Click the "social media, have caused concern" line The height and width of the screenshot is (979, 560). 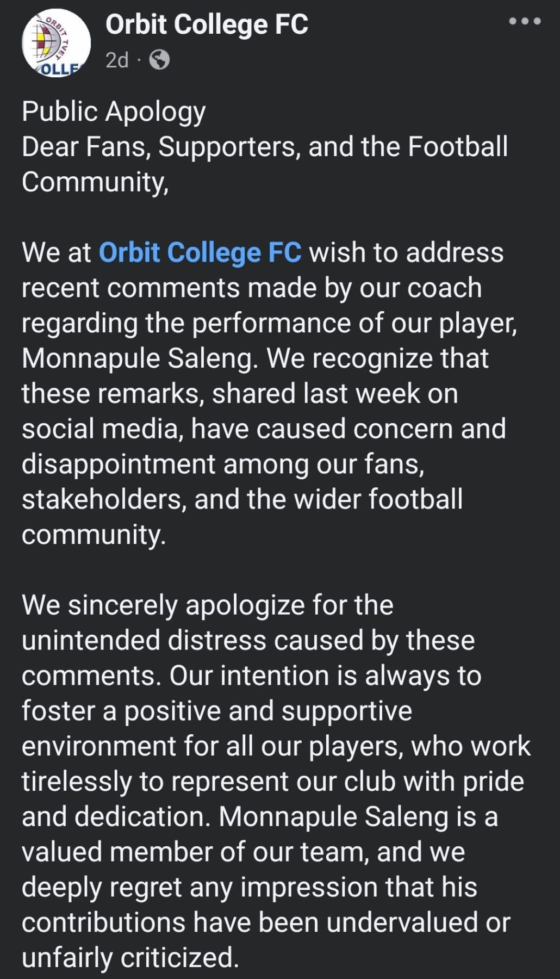tap(264, 429)
